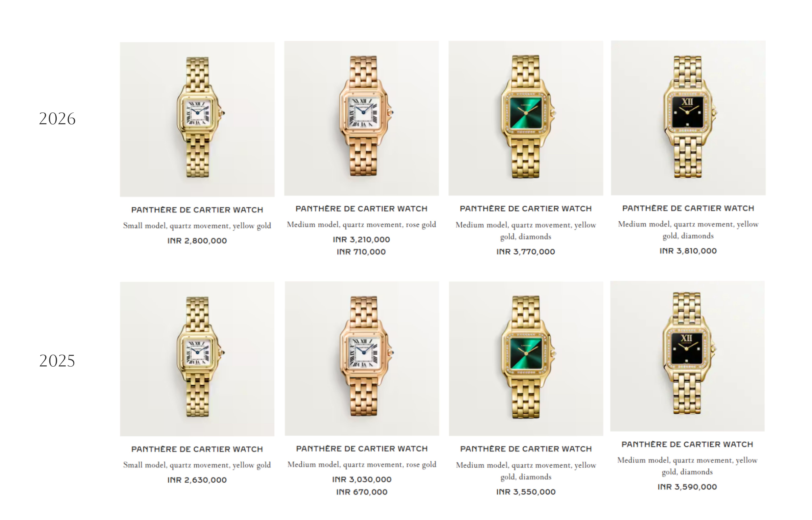
Task: Click the INR 3,590,000 price
Action: click(x=687, y=487)
